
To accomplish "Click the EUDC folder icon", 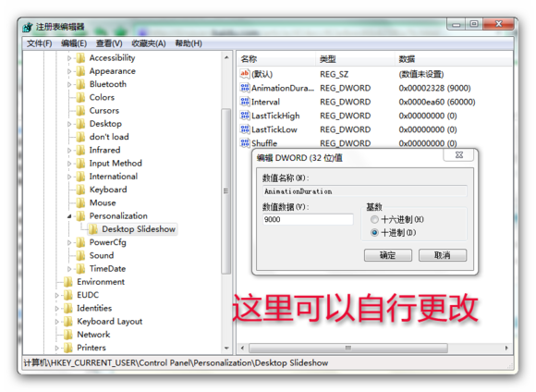I will click(x=68, y=295).
